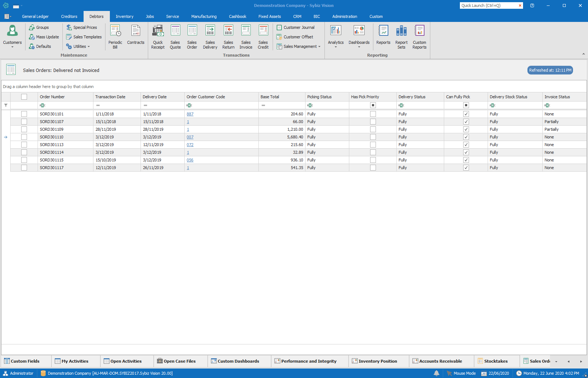Toggle Has Pick Priority for SORD301110
This screenshot has height=378, width=588.
tap(373, 137)
